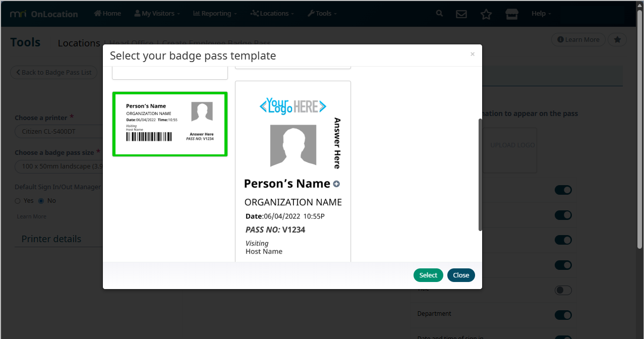Screen dimensions: 644x339
Task: Open the Choose a printer dropdown
Action: click(x=58, y=132)
